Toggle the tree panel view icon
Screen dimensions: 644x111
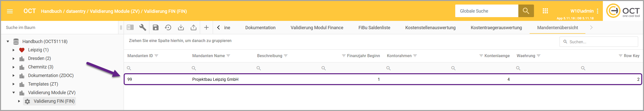tap(130, 27)
